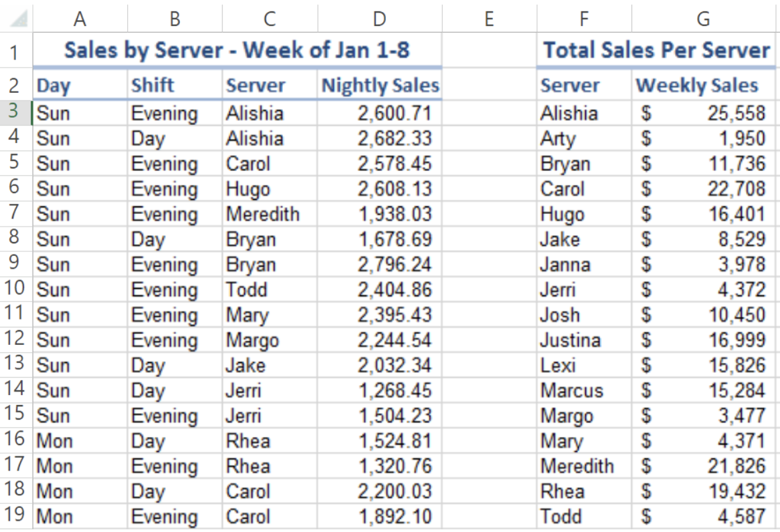This screenshot has height=532, width=780.
Task: Select row 3 header
Action: (x=16, y=112)
